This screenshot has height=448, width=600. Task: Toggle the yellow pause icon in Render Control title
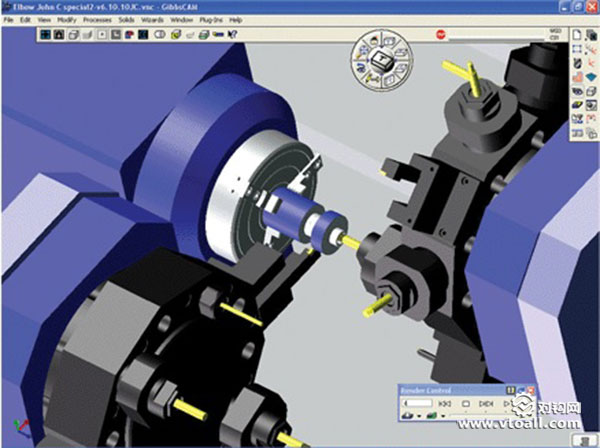pyautogui.click(x=510, y=391)
